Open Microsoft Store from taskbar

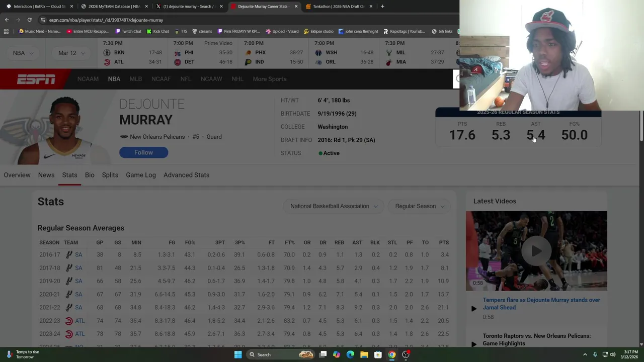pos(378,354)
